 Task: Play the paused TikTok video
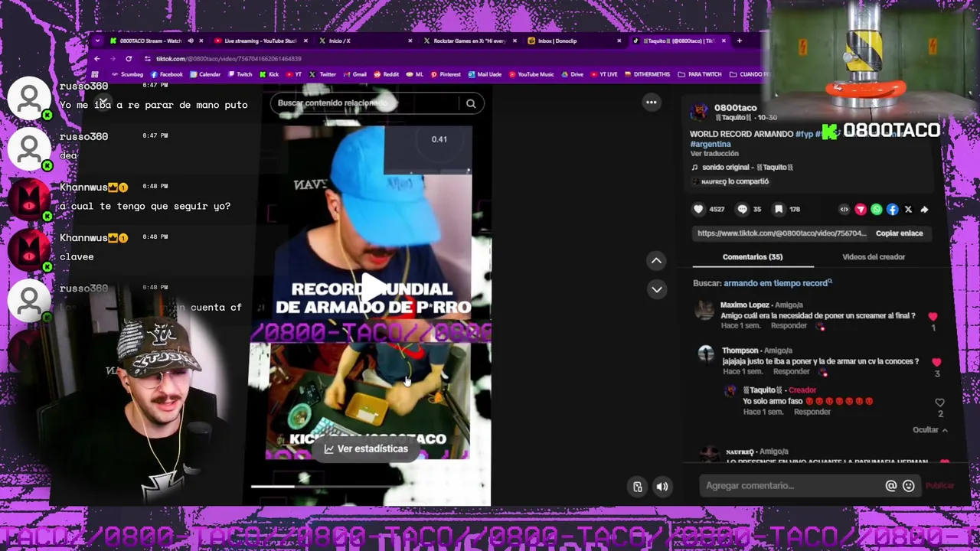click(x=374, y=288)
